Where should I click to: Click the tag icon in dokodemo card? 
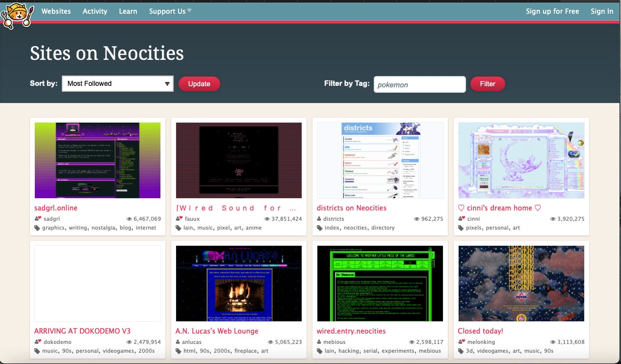[37, 351]
